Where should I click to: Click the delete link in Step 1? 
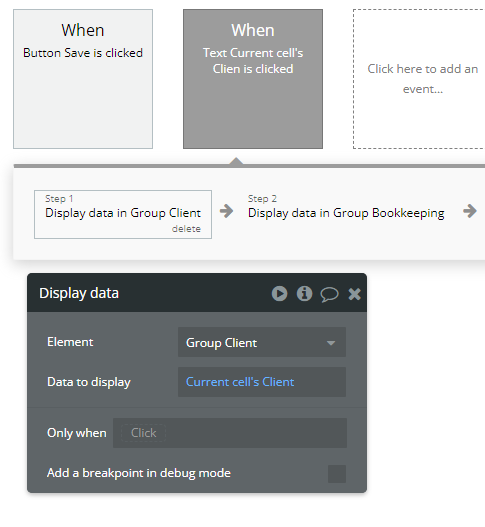(186, 229)
